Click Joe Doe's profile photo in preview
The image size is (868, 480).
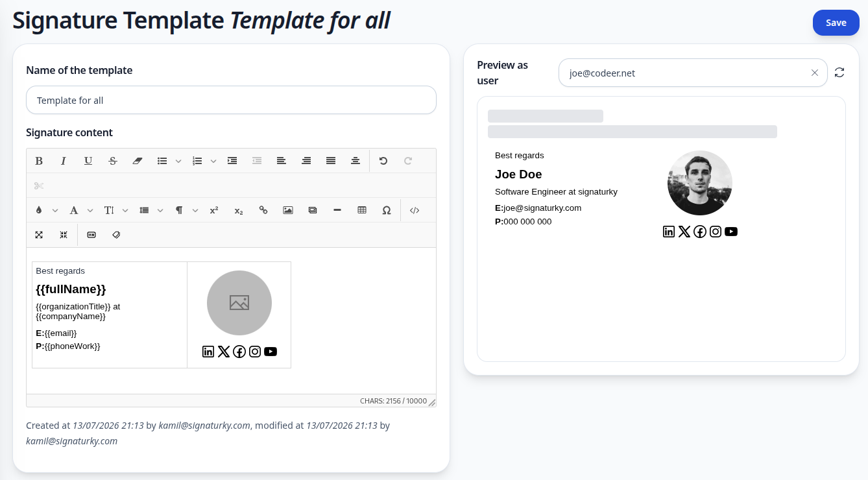(700, 183)
